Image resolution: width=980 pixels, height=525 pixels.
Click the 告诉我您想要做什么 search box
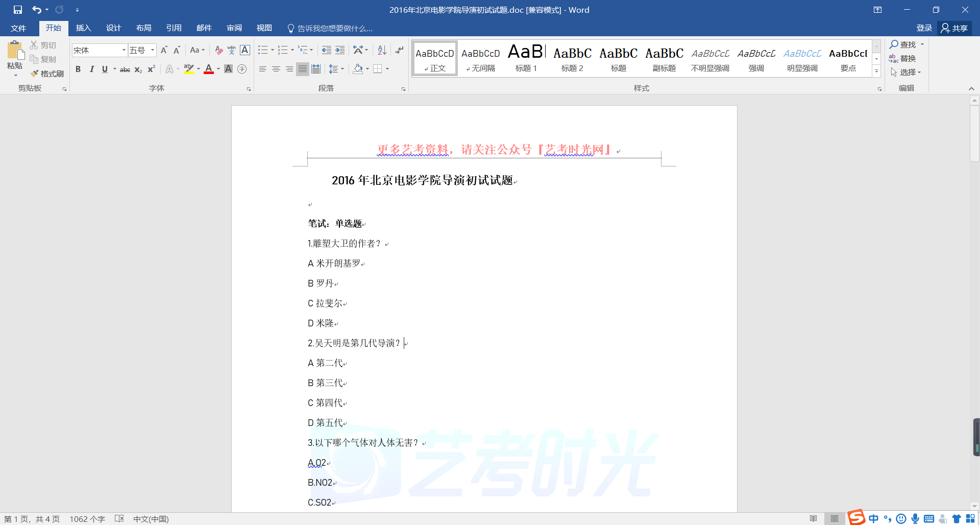(x=334, y=28)
